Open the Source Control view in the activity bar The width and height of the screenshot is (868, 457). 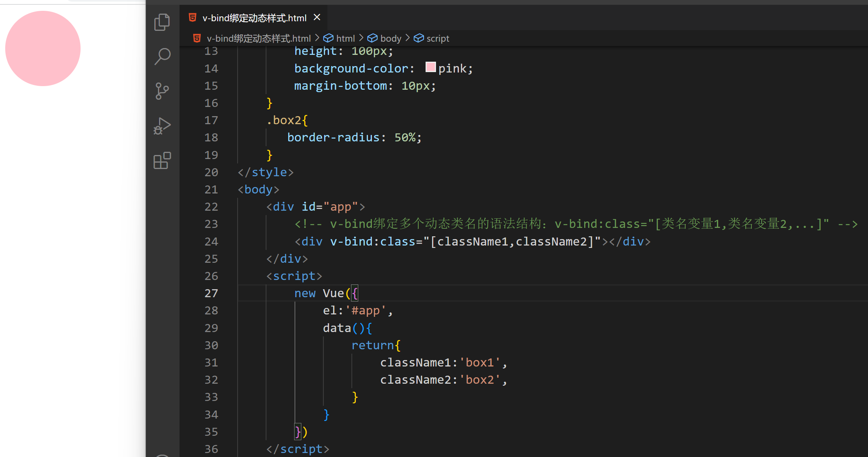(162, 91)
